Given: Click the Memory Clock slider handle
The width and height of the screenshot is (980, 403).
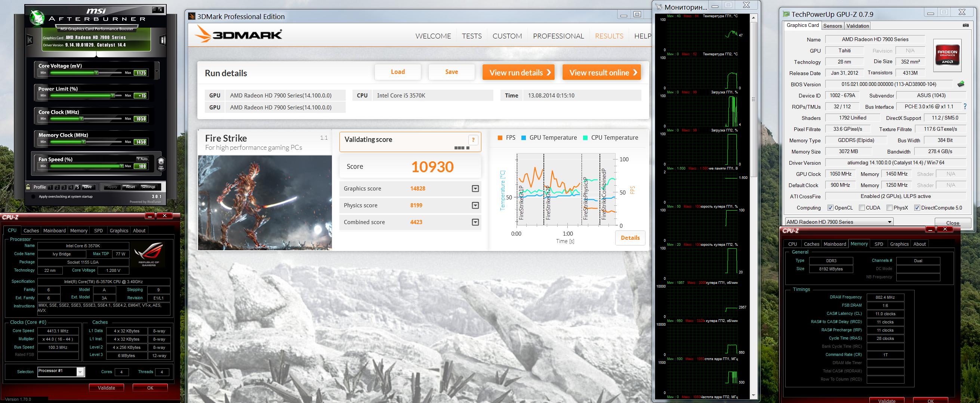Looking at the screenshot, I should coord(84,142).
